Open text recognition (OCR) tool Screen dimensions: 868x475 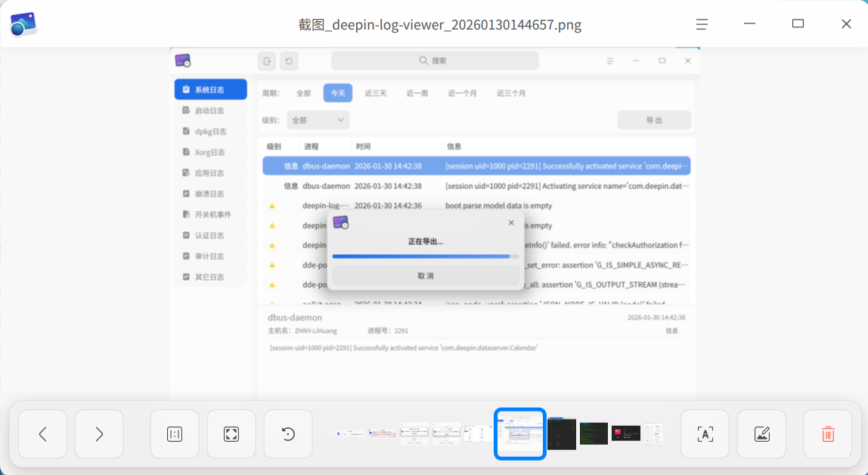click(x=705, y=434)
